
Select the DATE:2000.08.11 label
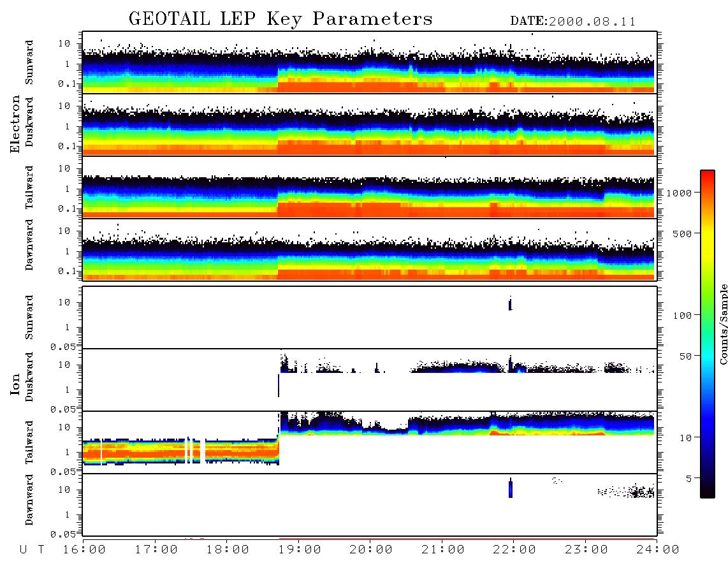pyautogui.click(x=573, y=22)
